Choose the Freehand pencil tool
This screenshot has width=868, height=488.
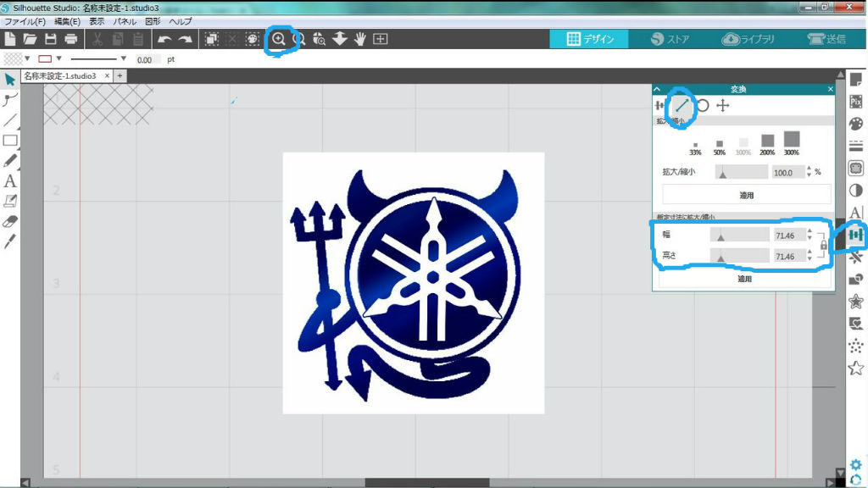(x=10, y=160)
